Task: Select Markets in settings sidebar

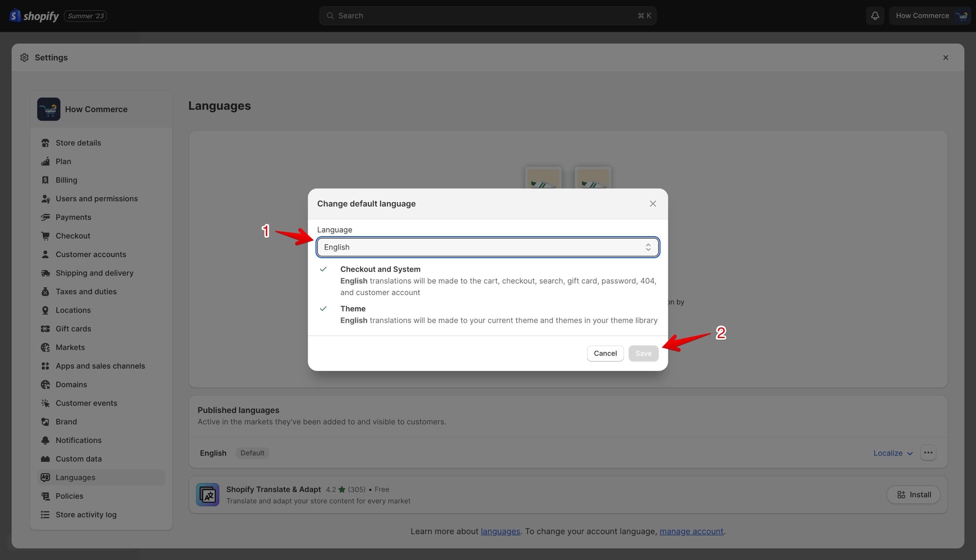Action: (x=101, y=347)
